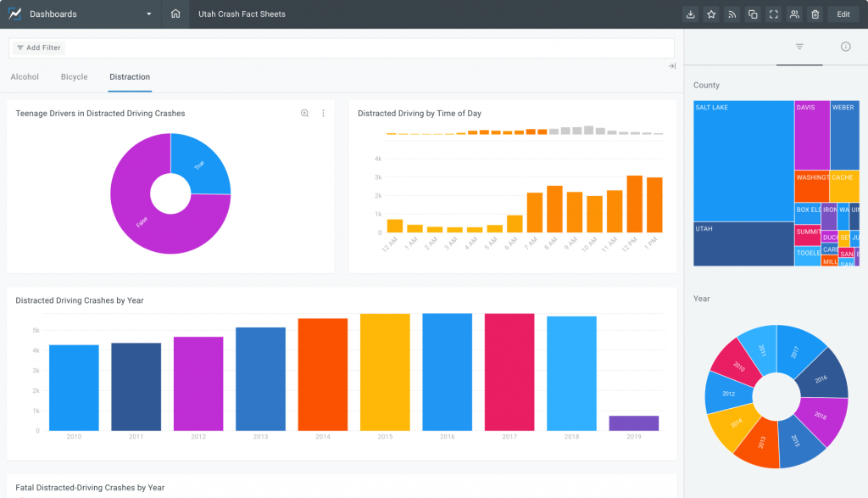Go to home via the house icon
Viewport: 868px width, 498px height.
pos(175,14)
